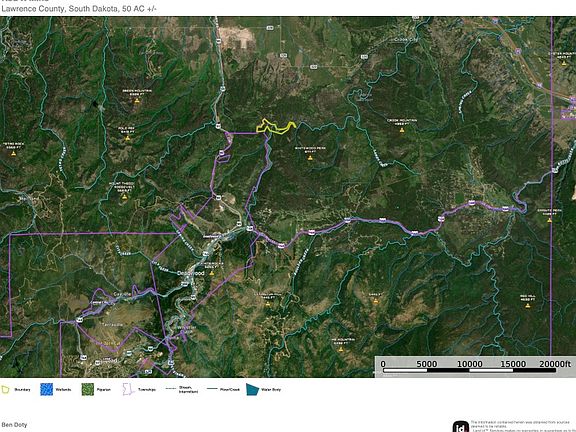Select the Pole Peak triangle marker
The image size is (576, 432).
pyautogui.click(x=127, y=138)
